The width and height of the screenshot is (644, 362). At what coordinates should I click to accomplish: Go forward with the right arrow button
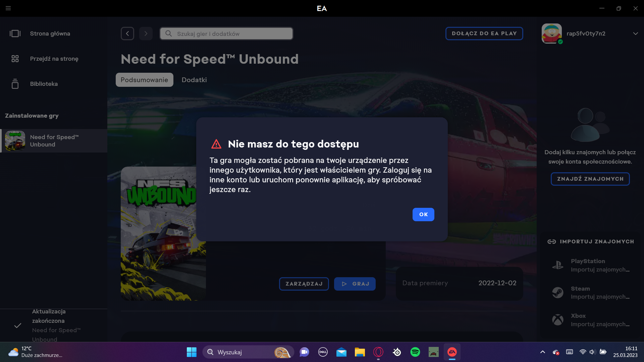click(x=146, y=34)
